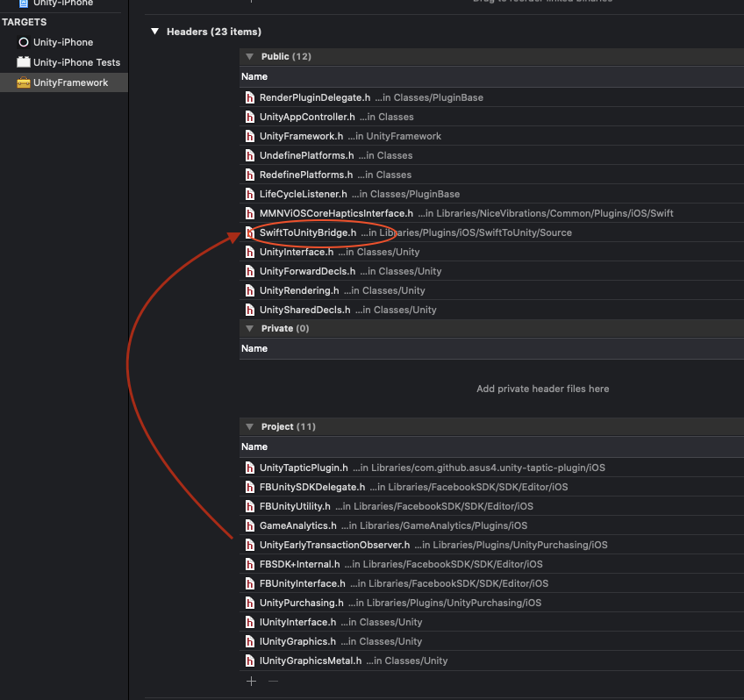Click header icon of UndefinePlatforms.h
Screen dimensions: 744x700
(249, 155)
